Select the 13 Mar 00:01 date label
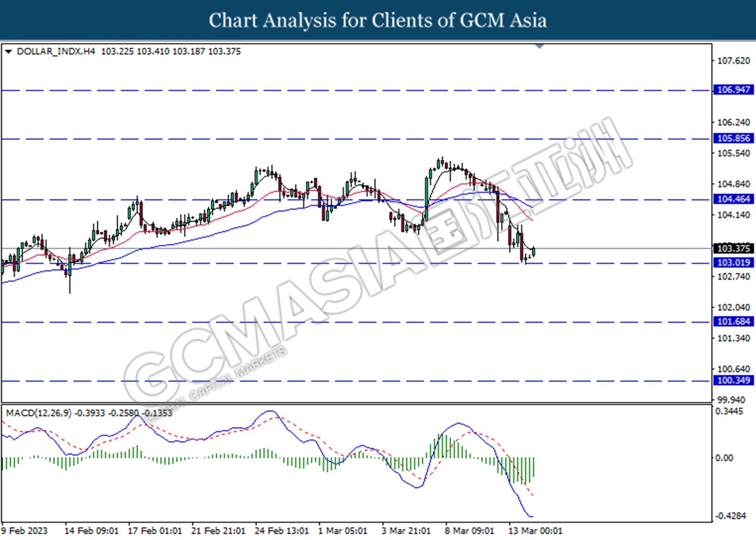Viewport: 756px width, 540px height. tap(535, 531)
